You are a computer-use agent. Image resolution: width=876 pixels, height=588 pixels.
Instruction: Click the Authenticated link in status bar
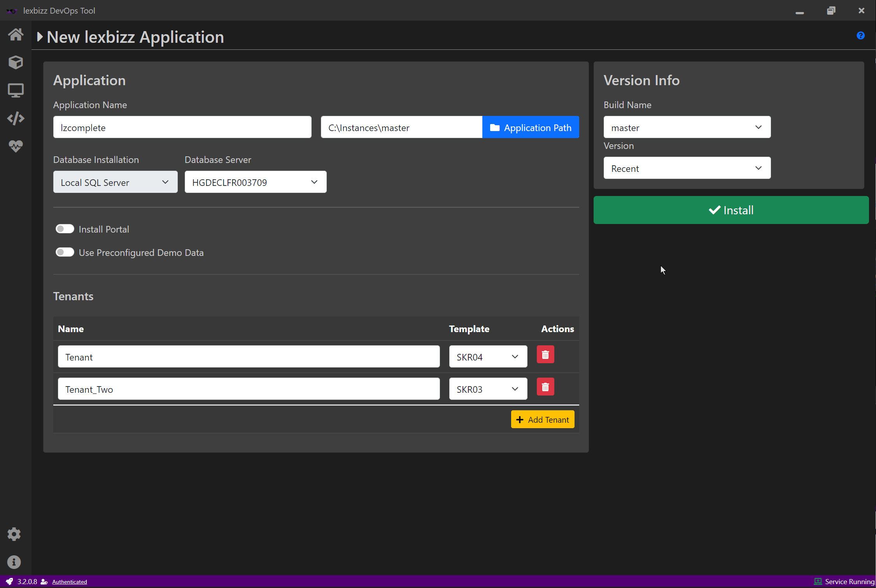(x=70, y=582)
